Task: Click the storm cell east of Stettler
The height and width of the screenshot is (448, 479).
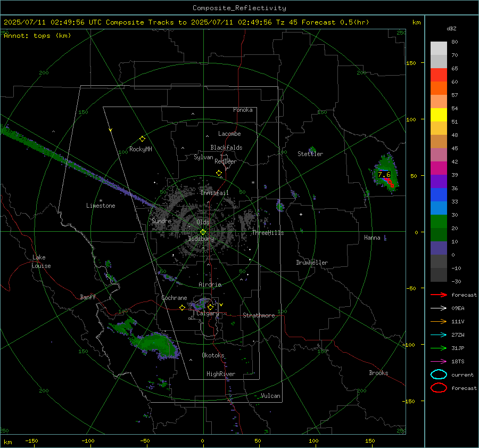Action: 386,173
